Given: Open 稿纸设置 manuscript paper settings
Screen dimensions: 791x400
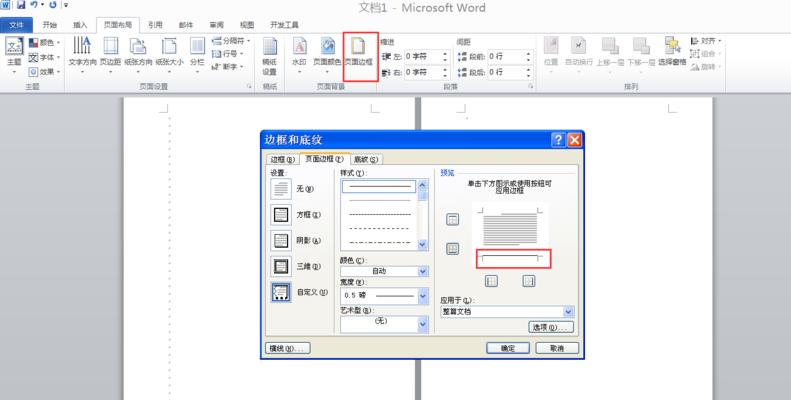Looking at the screenshot, I should pos(269,56).
